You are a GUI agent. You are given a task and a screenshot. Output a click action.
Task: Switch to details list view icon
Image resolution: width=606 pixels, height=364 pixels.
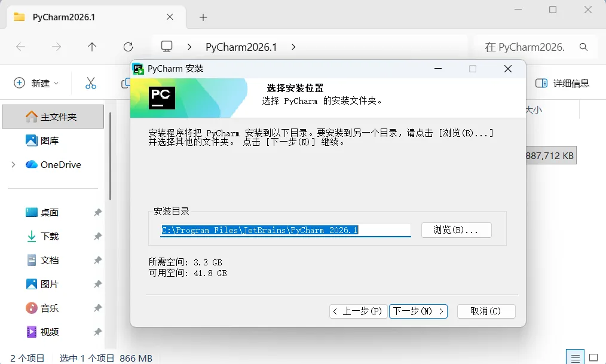click(x=575, y=358)
